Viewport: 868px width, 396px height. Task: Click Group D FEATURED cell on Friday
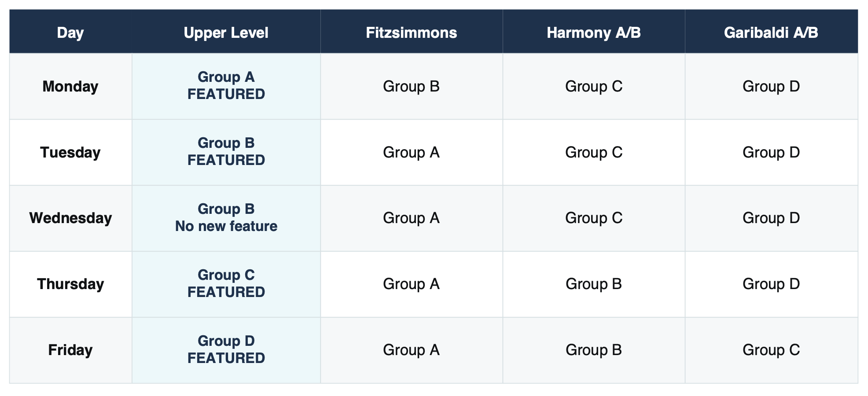(x=226, y=350)
